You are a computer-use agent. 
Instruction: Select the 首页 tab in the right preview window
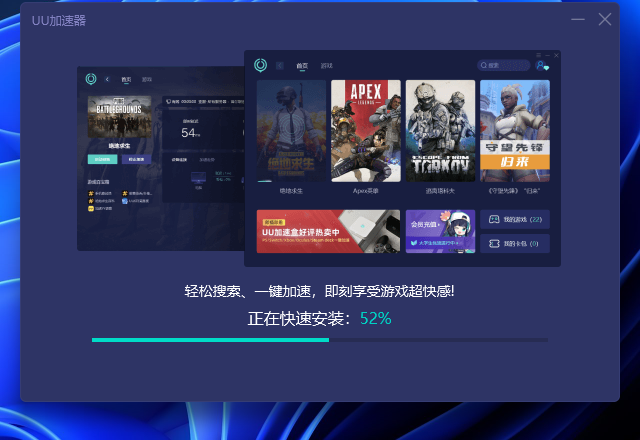(x=302, y=66)
